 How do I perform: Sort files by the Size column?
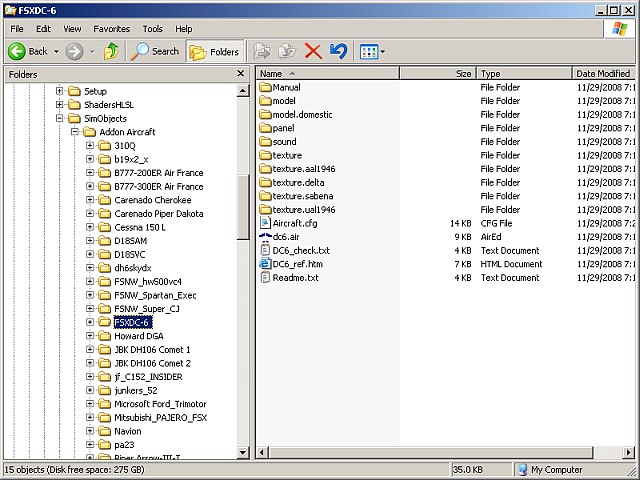pyautogui.click(x=438, y=73)
